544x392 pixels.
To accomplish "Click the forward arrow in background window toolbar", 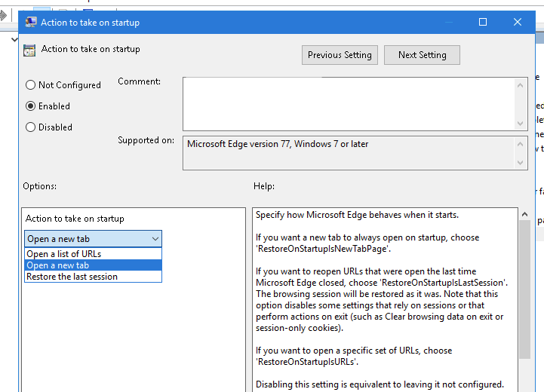I will [4, 15].
